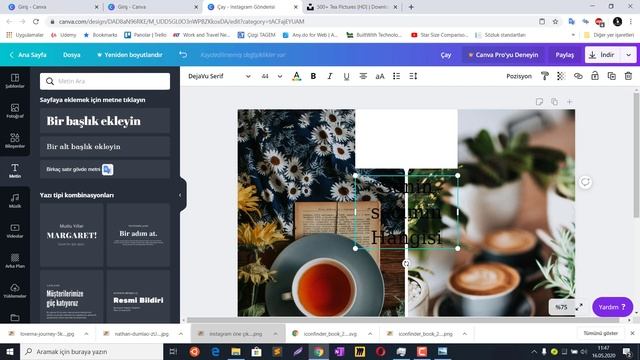Bookmark this page with star icon
The image size is (640, 360).
click(555, 22)
